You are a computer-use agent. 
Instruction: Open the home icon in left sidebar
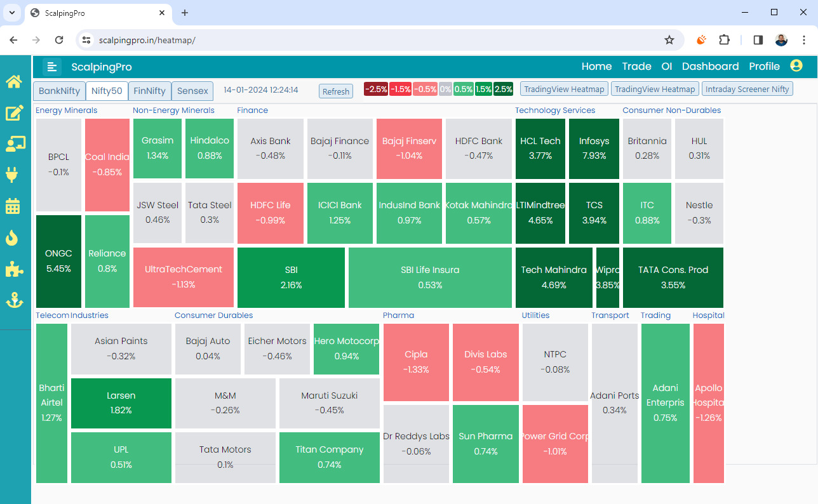coord(14,82)
